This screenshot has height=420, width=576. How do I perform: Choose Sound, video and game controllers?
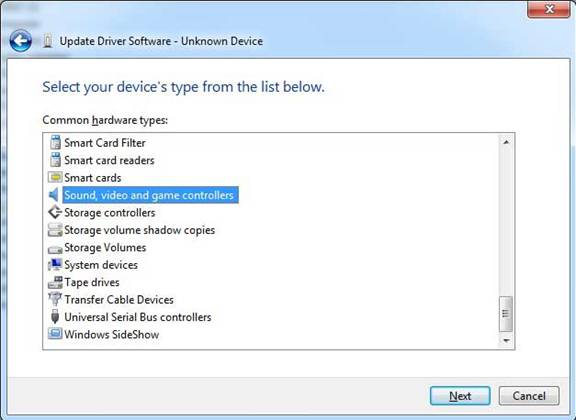150,195
